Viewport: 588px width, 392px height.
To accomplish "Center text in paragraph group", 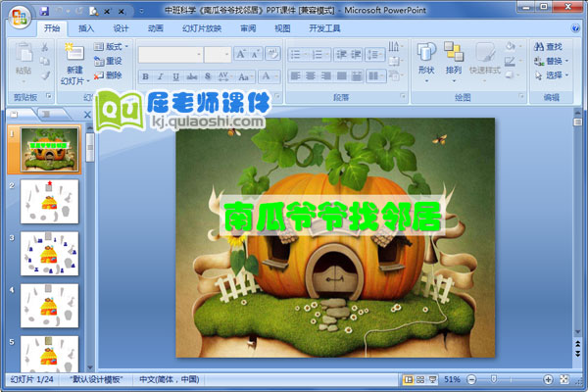I will tap(311, 76).
